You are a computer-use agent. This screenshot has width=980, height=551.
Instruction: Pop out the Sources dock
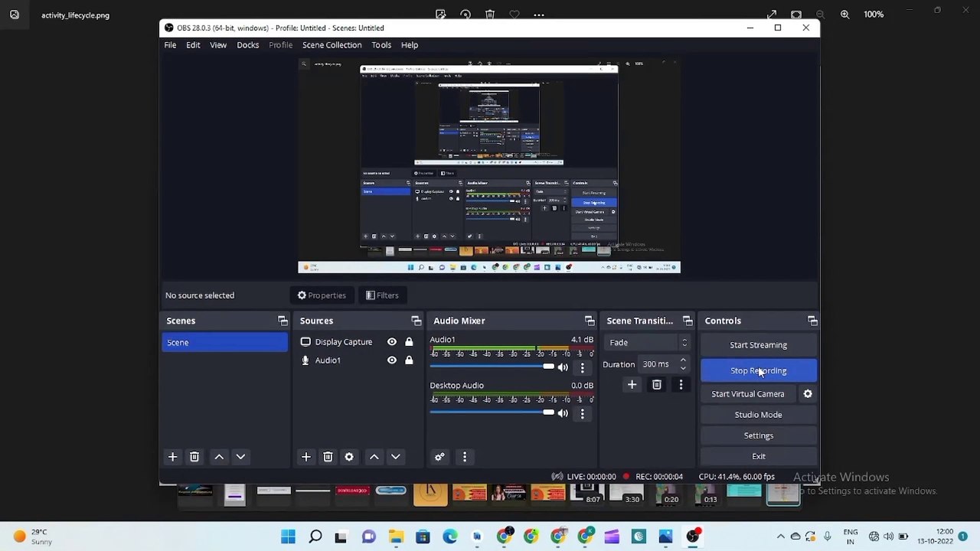(416, 321)
